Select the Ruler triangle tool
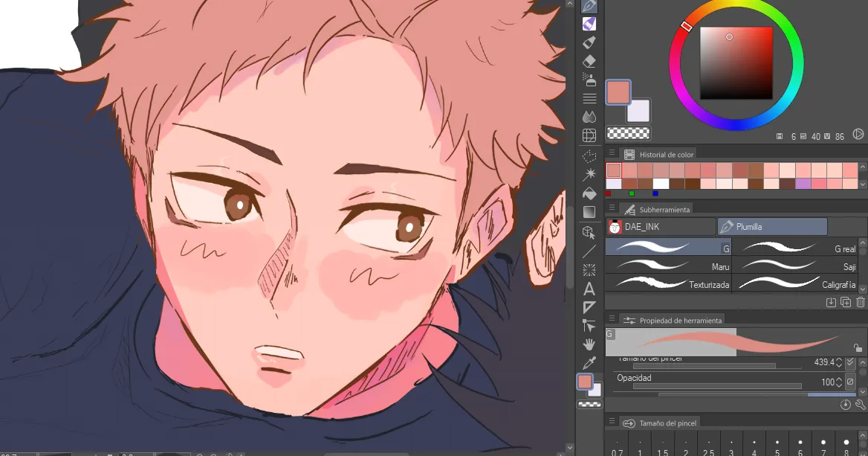Image resolution: width=868 pixels, height=456 pixels. click(589, 307)
